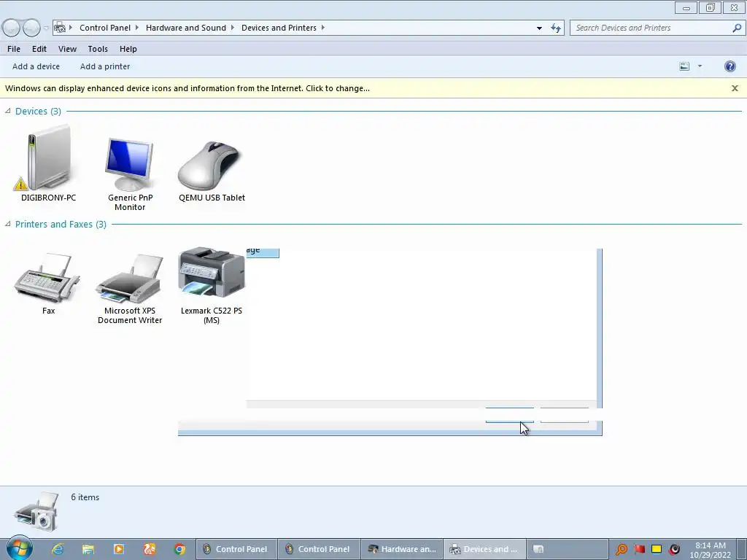Open the view options dropdown arrow
Screen dimensions: 747x560
[x=700, y=66]
